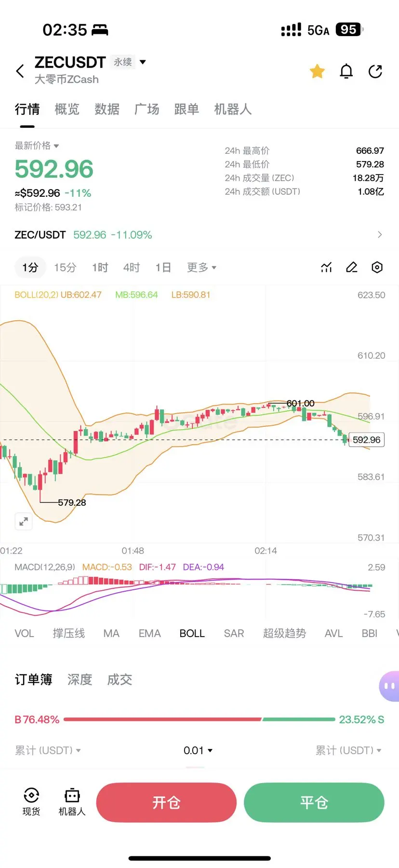The height and width of the screenshot is (868, 399).
Task: Select the VOL indicator
Action: [x=24, y=633]
